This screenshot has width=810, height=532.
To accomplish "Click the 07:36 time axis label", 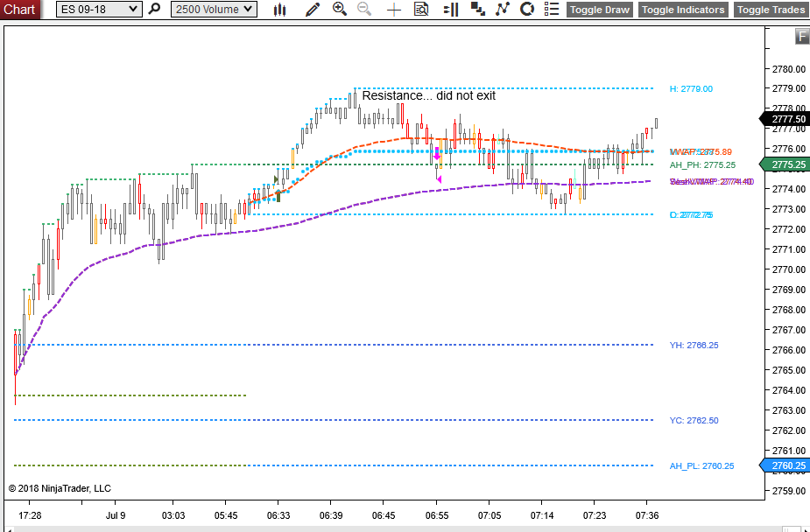I will (x=647, y=515).
